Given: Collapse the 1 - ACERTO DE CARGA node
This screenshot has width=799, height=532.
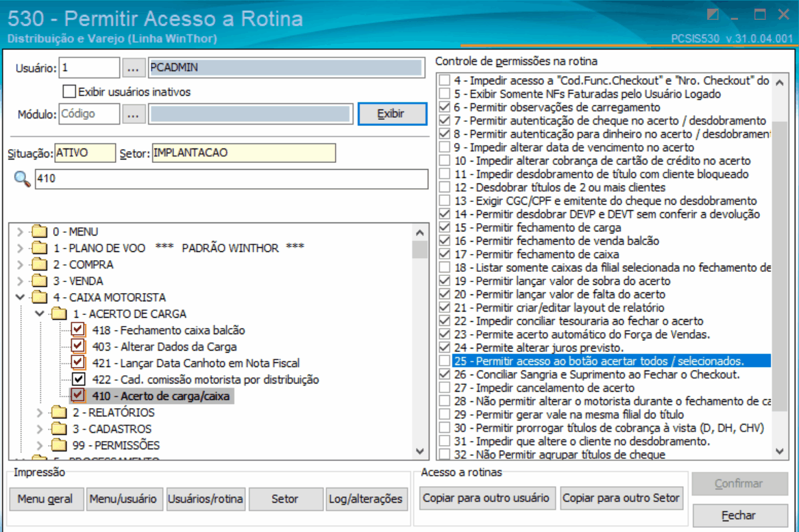Looking at the screenshot, I should pos(40,314).
